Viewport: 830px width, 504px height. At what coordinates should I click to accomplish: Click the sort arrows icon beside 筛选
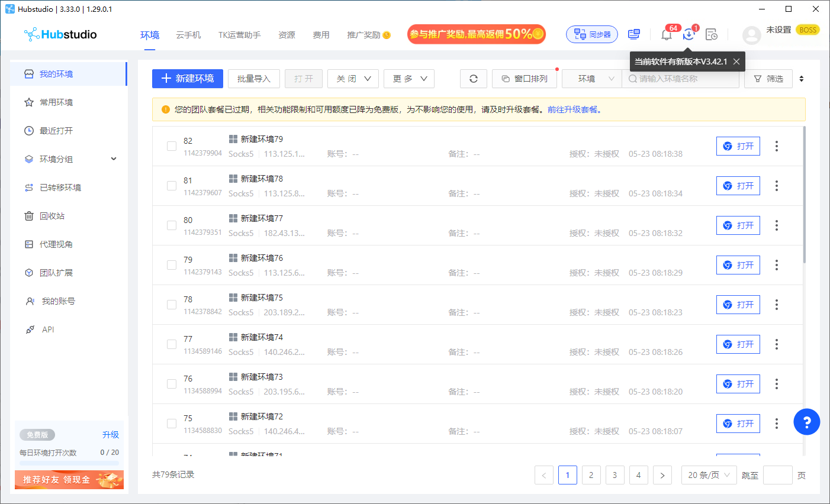coord(802,79)
